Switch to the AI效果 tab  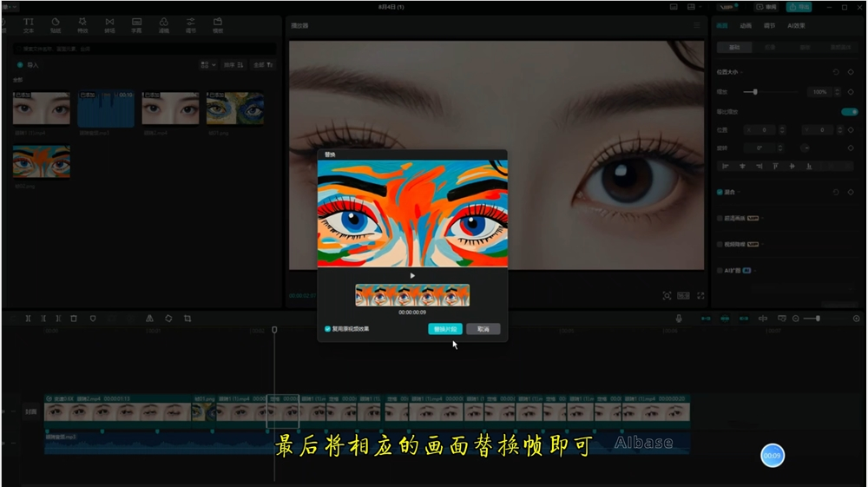(x=796, y=25)
